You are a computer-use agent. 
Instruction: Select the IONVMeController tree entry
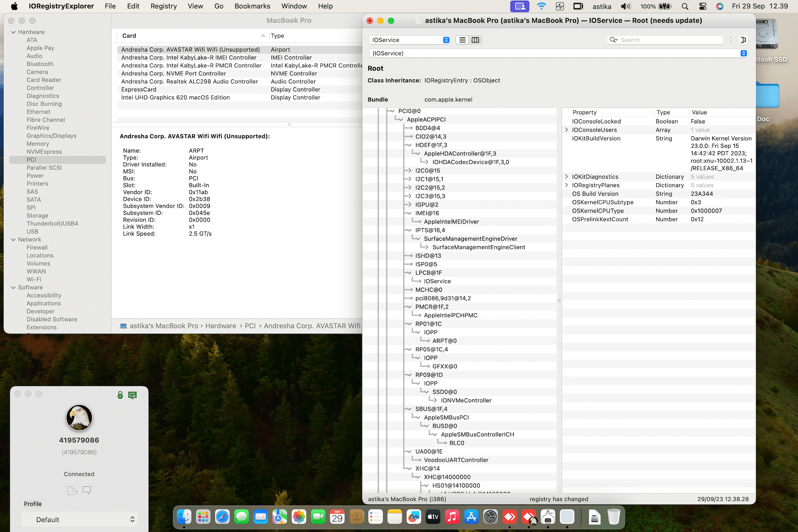(x=466, y=400)
